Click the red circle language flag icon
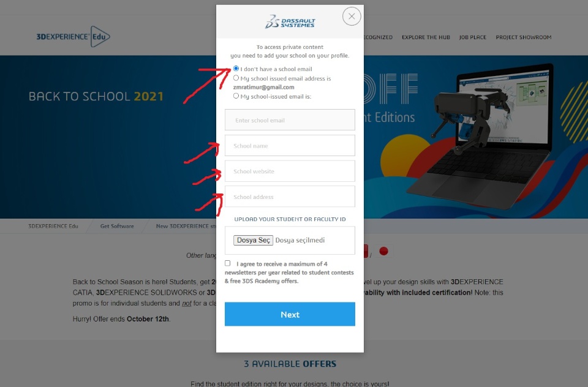 (383, 251)
